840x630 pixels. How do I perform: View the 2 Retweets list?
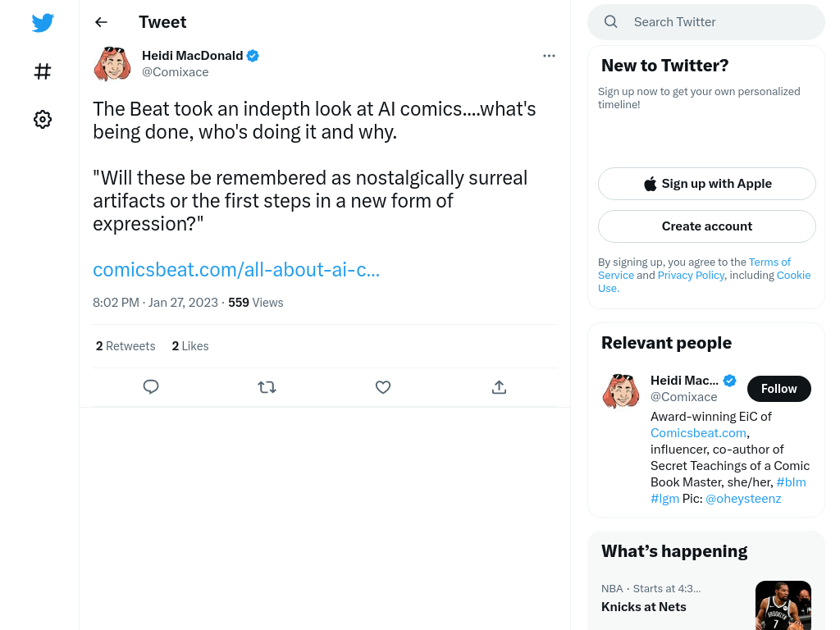126,346
